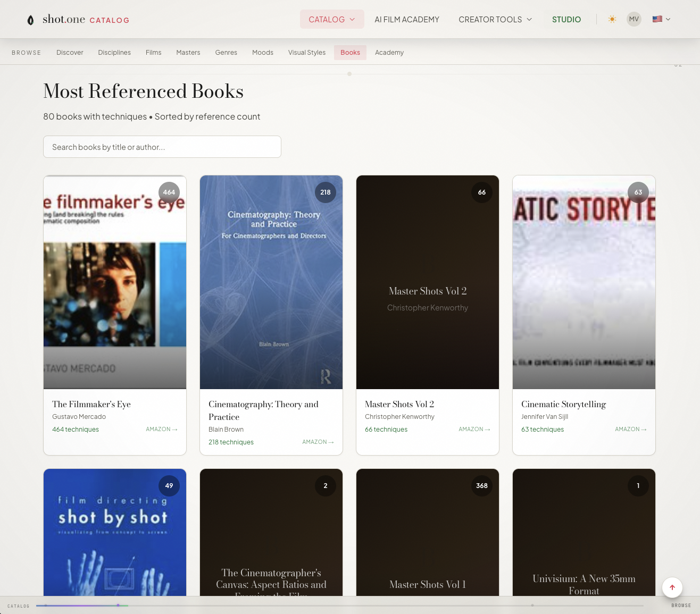Open Amazon link for The Filmmaker's Eye
The height and width of the screenshot is (614, 700).
coord(162,429)
